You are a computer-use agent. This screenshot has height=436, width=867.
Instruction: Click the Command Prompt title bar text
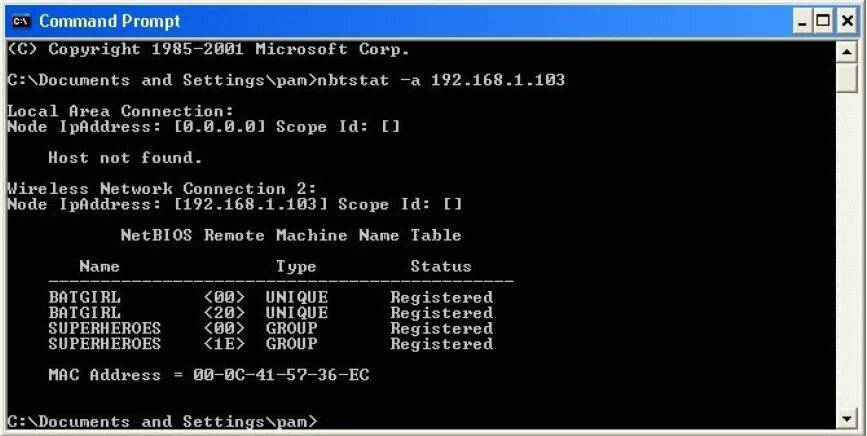[110, 21]
